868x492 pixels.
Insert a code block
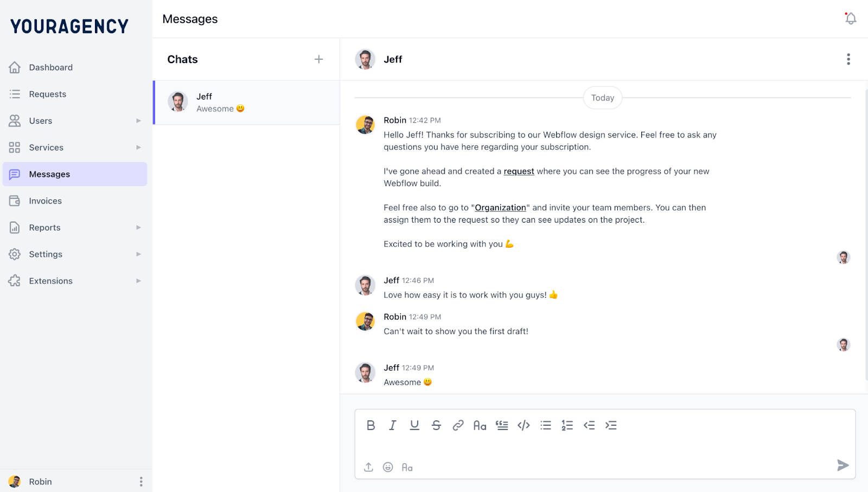click(524, 425)
